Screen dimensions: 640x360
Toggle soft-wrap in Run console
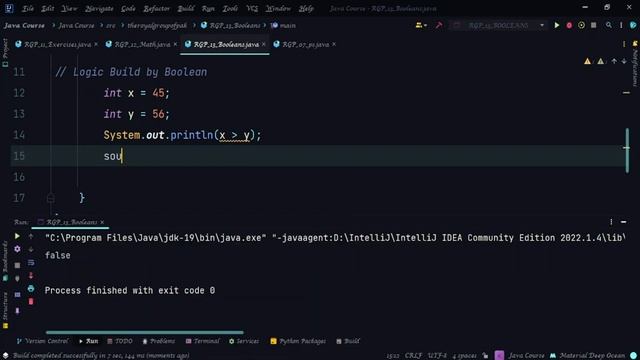tap(31, 262)
